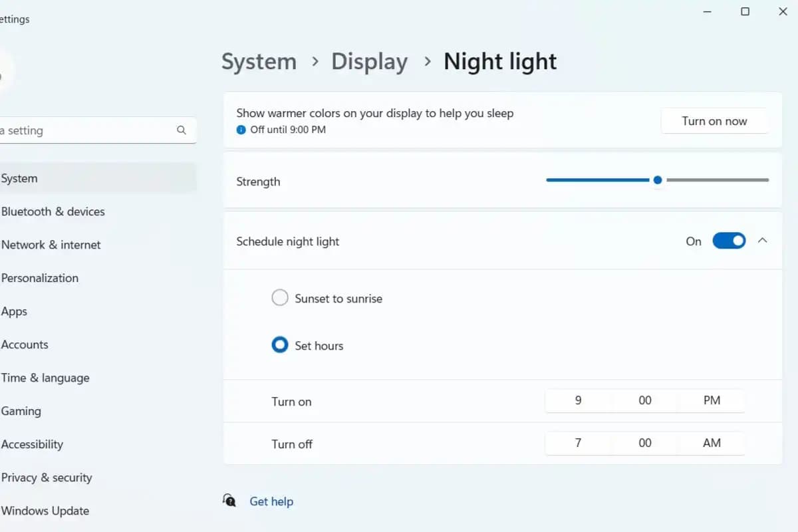The image size is (798, 532).
Task: Open the Turn off AM/PM picker
Action: pyautogui.click(x=712, y=443)
